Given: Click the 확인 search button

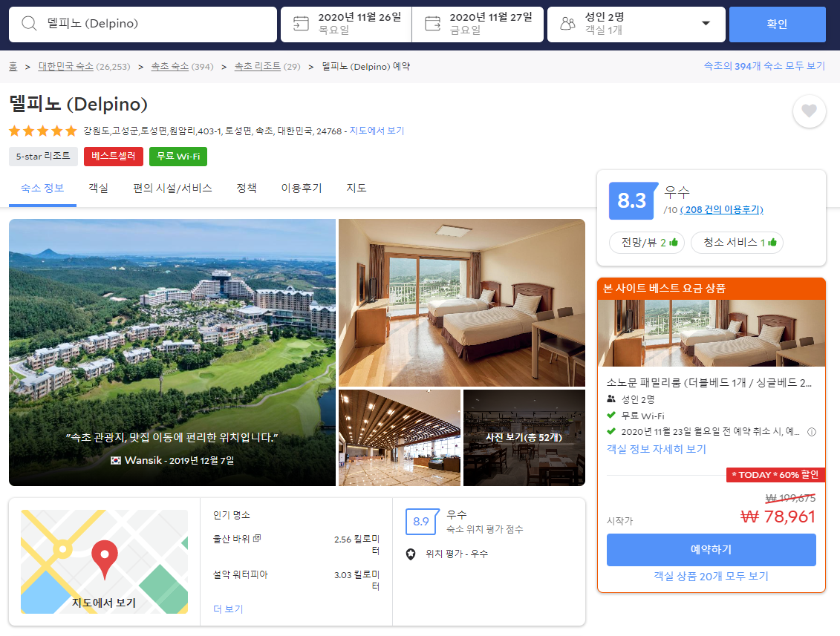Looking at the screenshot, I should [x=778, y=24].
